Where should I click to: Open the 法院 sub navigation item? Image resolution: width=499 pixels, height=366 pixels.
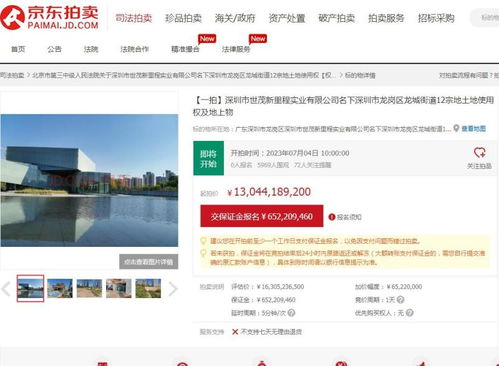point(91,49)
